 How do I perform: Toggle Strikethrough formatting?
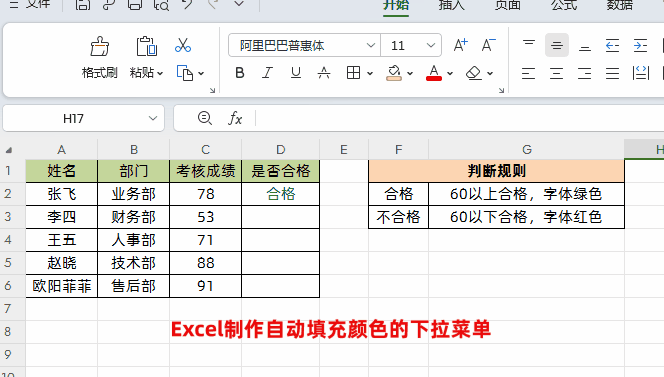pyautogui.click(x=324, y=73)
